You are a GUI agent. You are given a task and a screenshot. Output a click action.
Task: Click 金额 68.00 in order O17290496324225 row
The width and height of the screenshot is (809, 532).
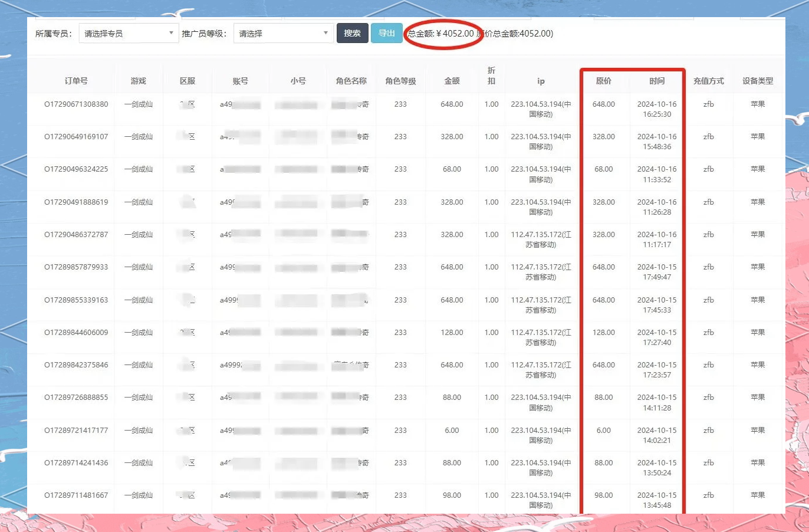(452, 169)
